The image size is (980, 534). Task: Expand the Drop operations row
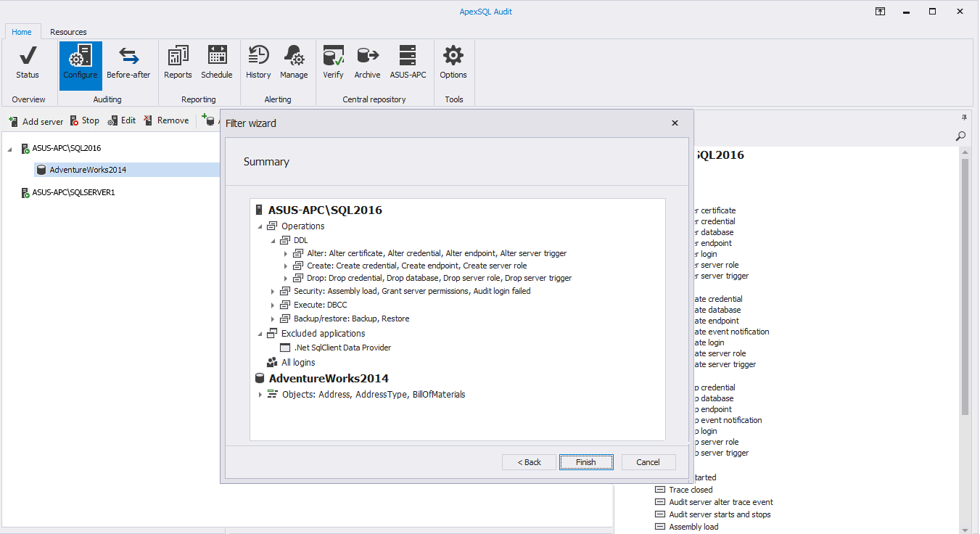point(286,279)
